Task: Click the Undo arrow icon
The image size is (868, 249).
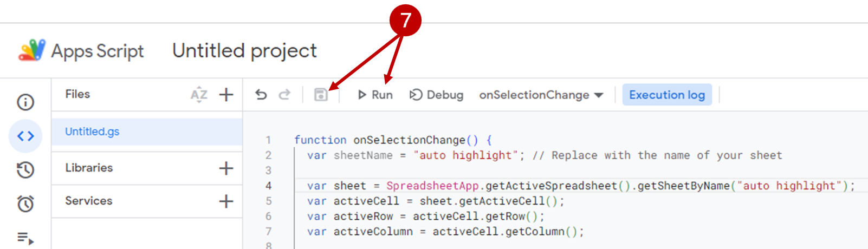Action: [261, 95]
